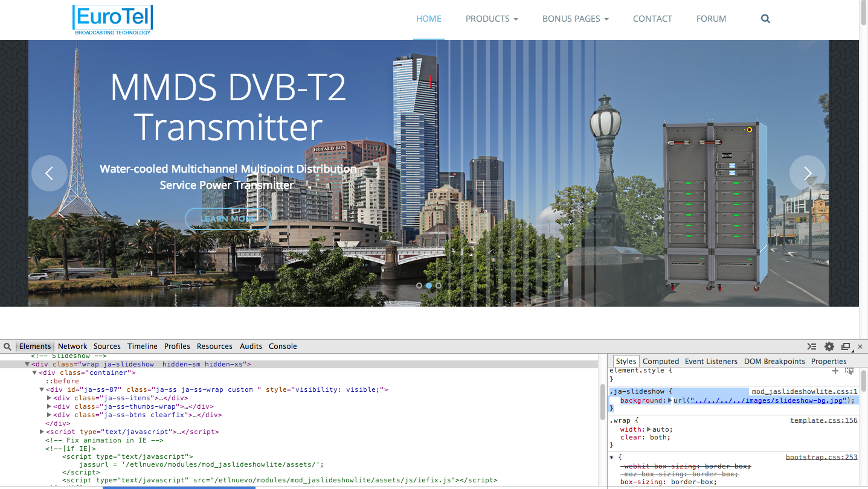Screen dimensions: 868x489
Task: Open the Computed styles tab
Action: 660,361
